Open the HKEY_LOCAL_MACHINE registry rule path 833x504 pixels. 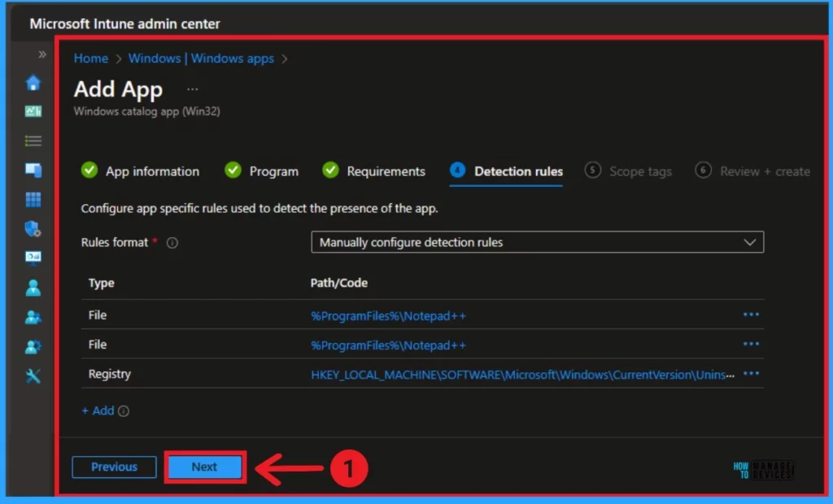coord(523,375)
